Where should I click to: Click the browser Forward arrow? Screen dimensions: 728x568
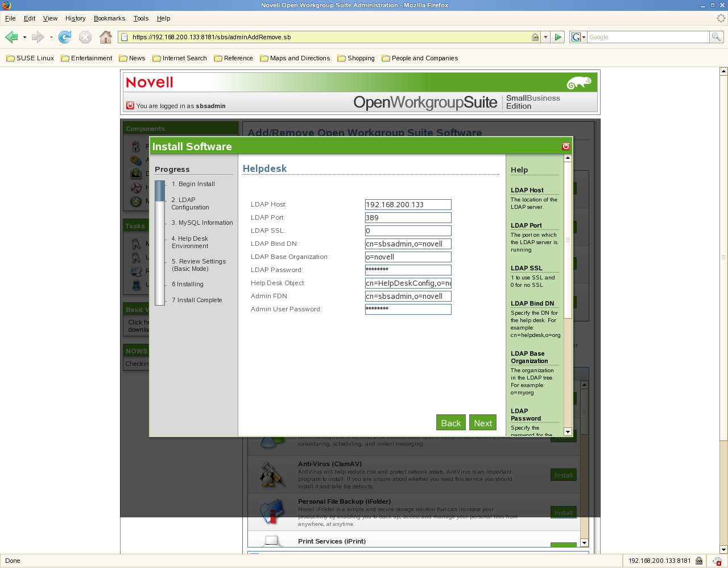38,37
